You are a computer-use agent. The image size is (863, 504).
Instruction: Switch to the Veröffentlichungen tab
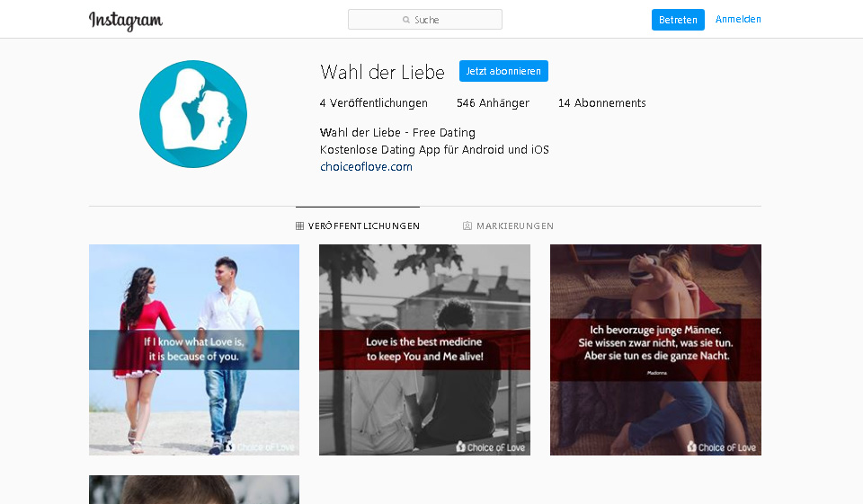tap(363, 226)
